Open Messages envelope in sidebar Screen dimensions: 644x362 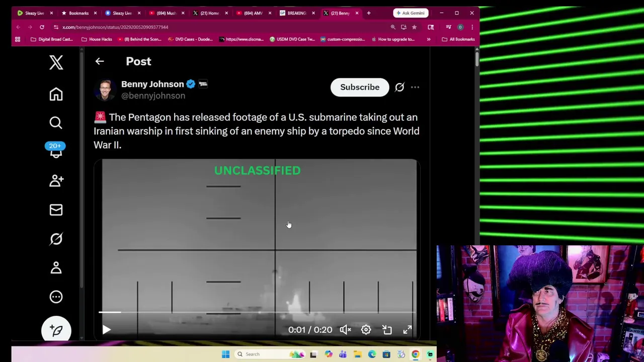click(56, 210)
